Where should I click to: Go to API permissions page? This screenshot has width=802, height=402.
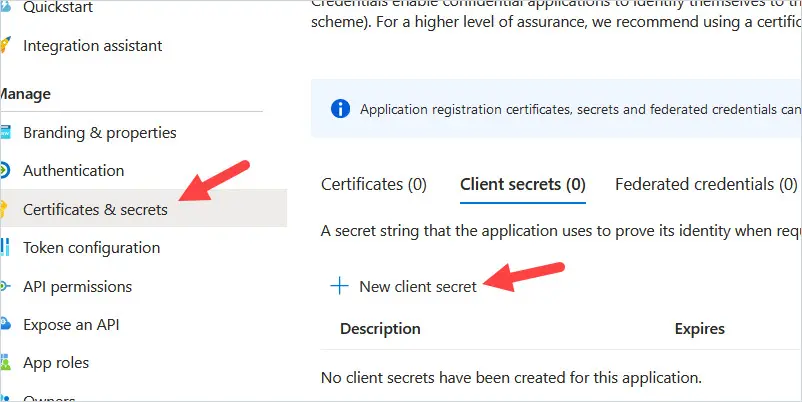point(77,286)
